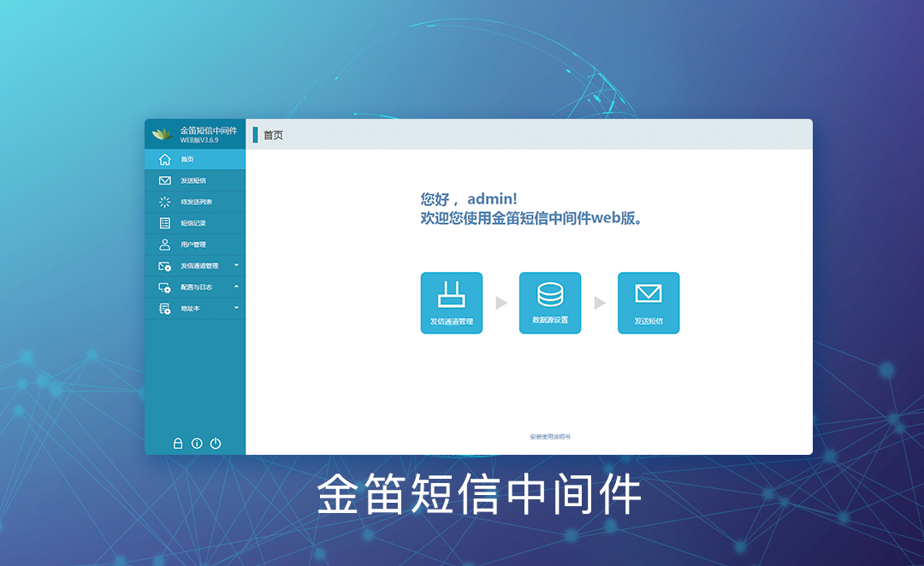The height and width of the screenshot is (566, 924).
Task: Click the 发送短信 envelope tile on the welcome page
Action: click(x=649, y=303)
